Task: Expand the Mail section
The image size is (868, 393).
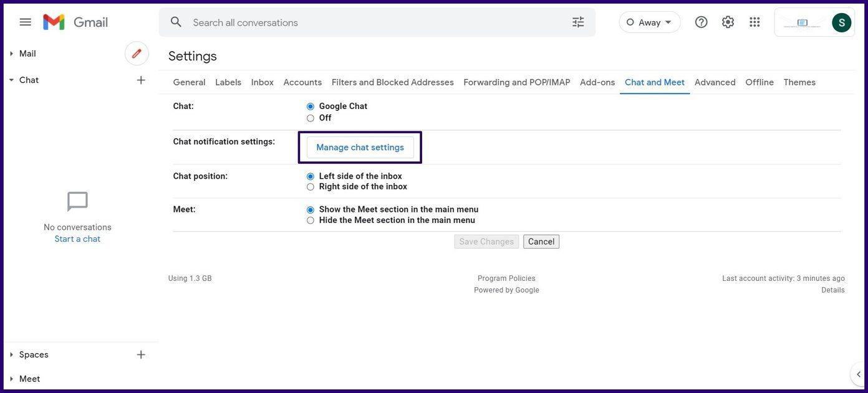Action: (x=11, y=54)
